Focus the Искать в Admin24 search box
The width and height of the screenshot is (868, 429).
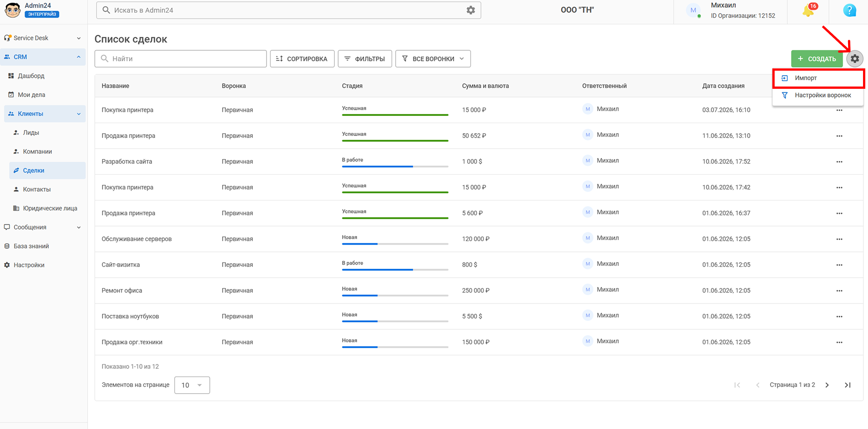(288, 10)
